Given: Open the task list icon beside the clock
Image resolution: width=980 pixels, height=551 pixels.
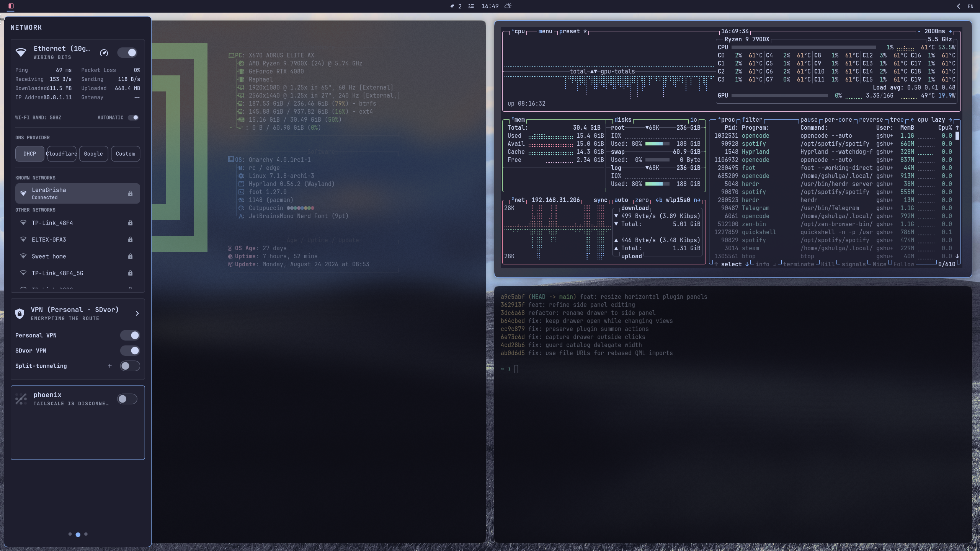Looking at the screenshot, I should click(x=471, y=6).
